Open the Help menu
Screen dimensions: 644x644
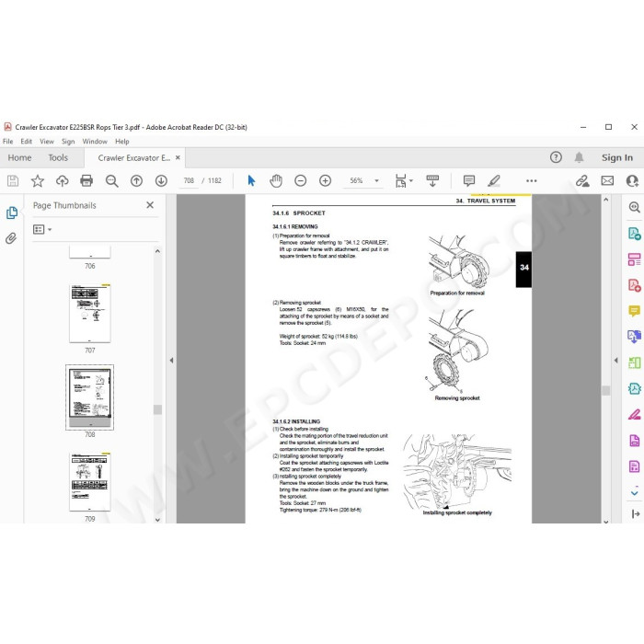tap(122, 142)
